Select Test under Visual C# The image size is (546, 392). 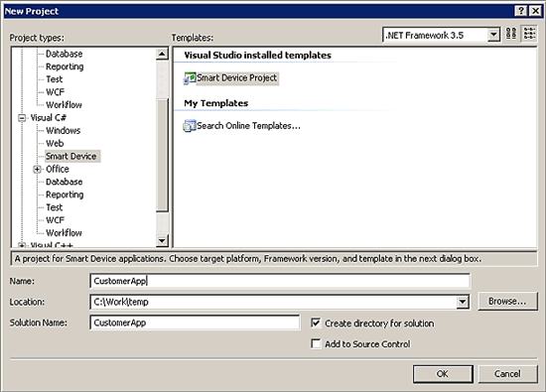55,207
